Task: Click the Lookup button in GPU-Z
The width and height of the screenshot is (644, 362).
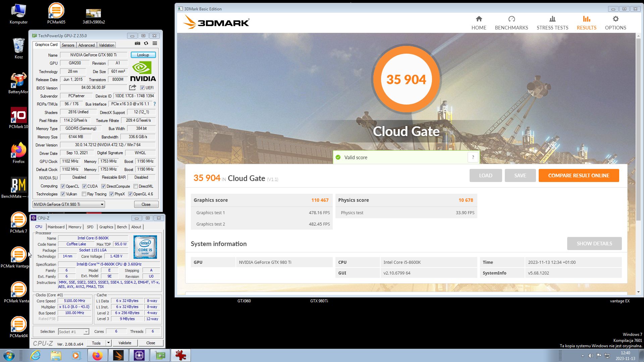Action: [143, 55]
